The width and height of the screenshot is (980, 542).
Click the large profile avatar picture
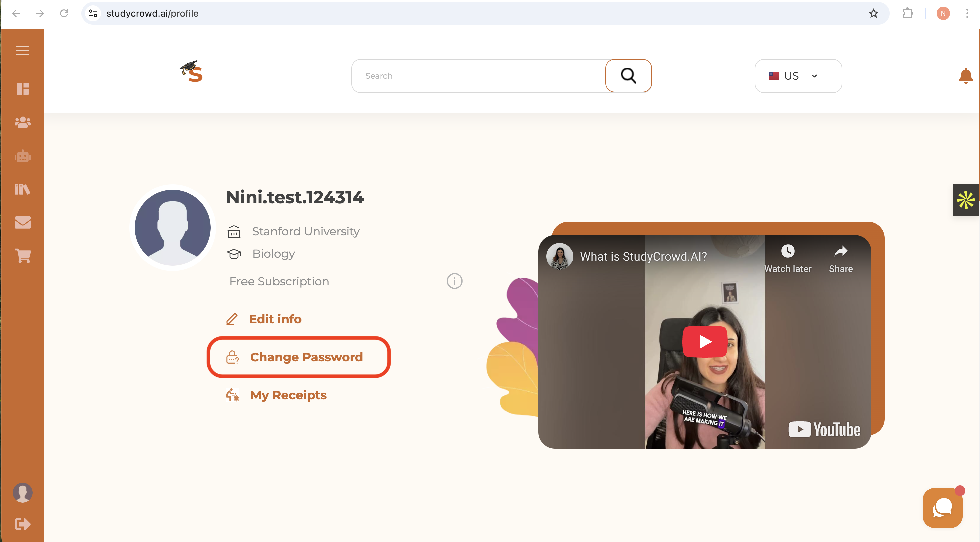click(x=172, y=227)
